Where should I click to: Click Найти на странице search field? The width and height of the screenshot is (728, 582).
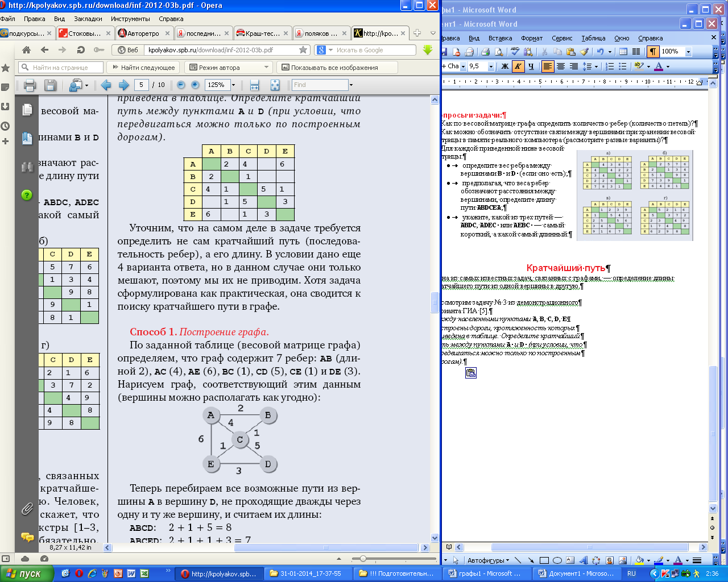pos(61,68)
